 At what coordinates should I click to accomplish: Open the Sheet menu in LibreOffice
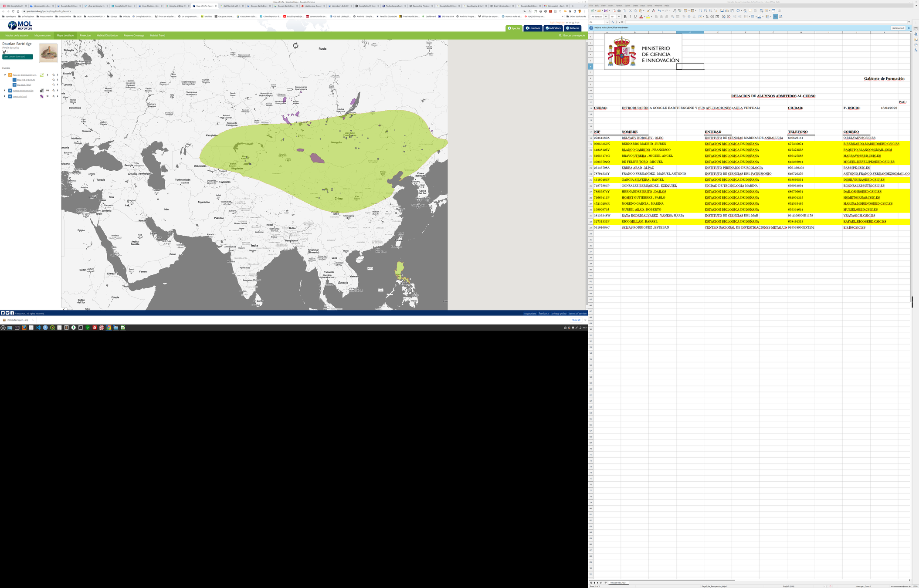[x=635, y=6]
